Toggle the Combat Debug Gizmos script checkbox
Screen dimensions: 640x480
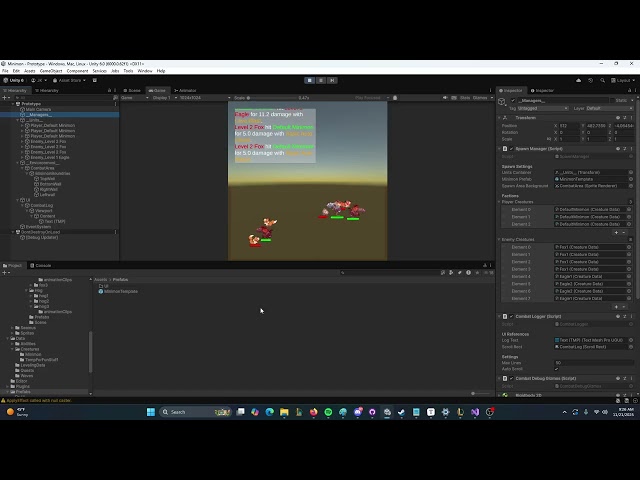click(511, 379)
